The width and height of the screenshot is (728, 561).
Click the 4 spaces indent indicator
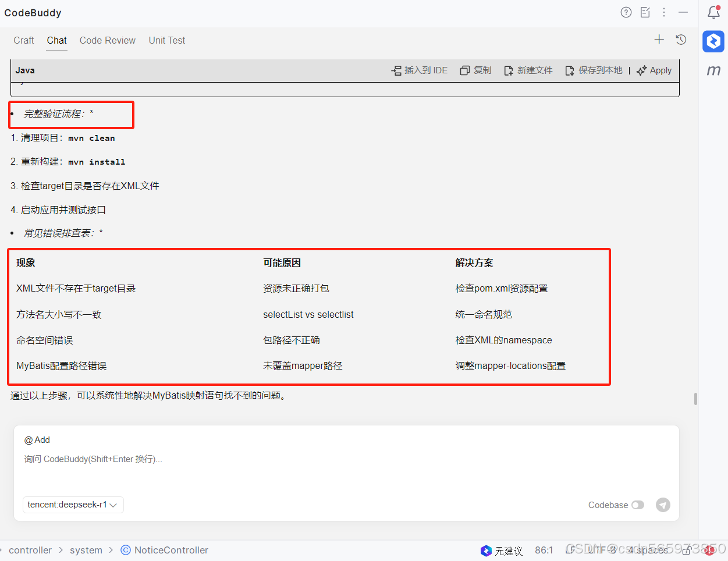point(648,550)
